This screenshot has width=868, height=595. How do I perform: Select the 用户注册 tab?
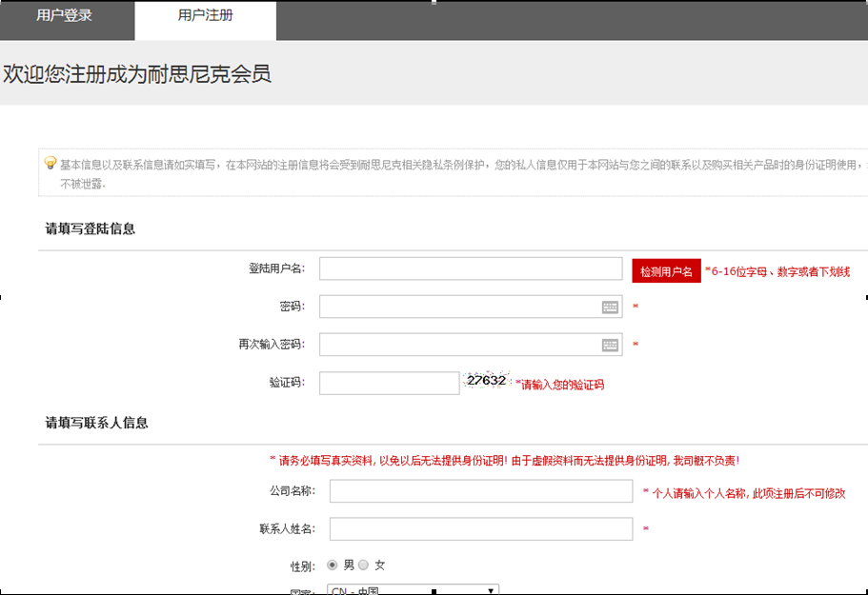[205, 17]
